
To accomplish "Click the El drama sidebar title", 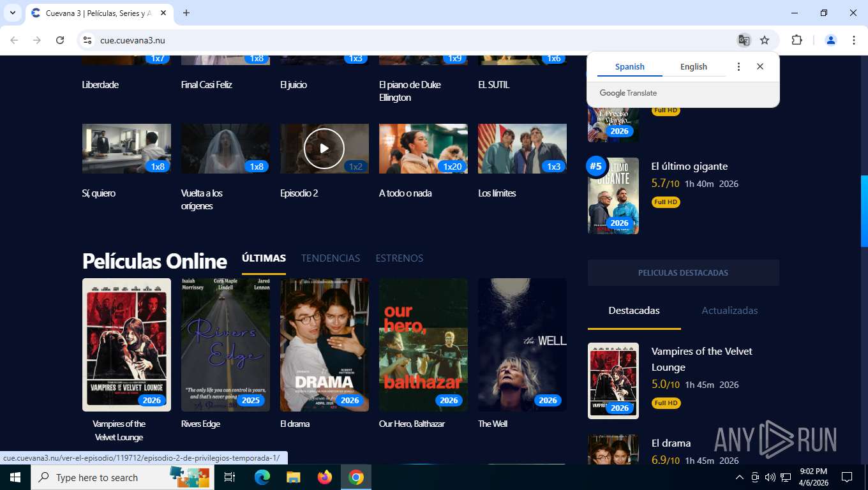I will 671,443.
